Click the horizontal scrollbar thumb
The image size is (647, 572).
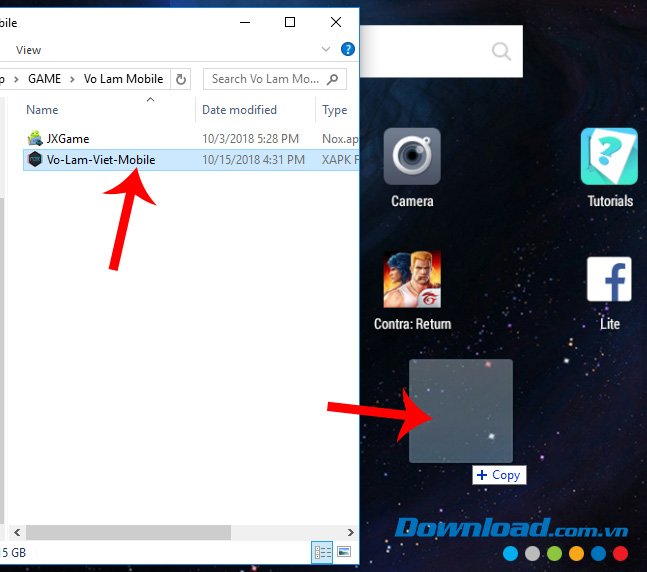point(128,532)
